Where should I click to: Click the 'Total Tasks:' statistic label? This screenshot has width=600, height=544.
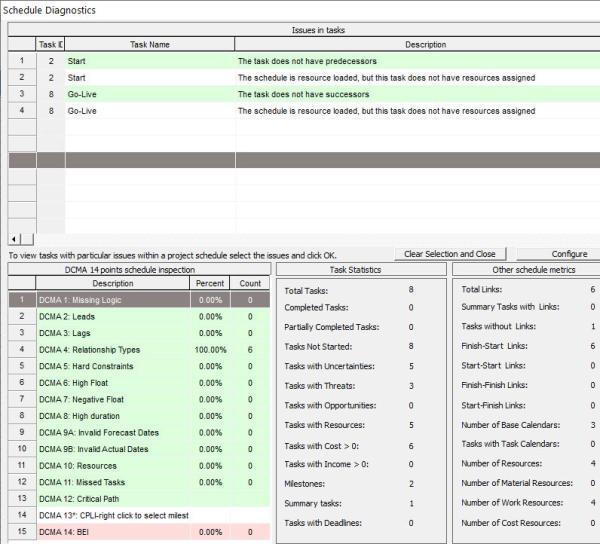[x=306, y=291]
